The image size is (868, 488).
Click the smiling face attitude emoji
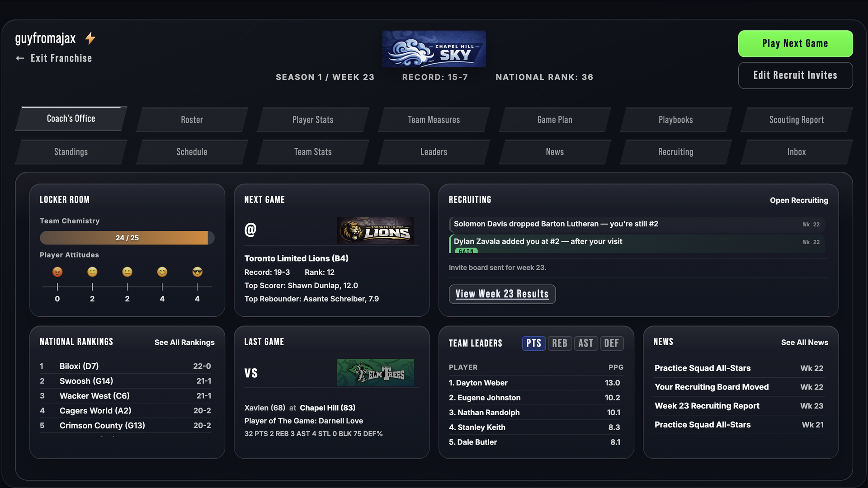162,272
